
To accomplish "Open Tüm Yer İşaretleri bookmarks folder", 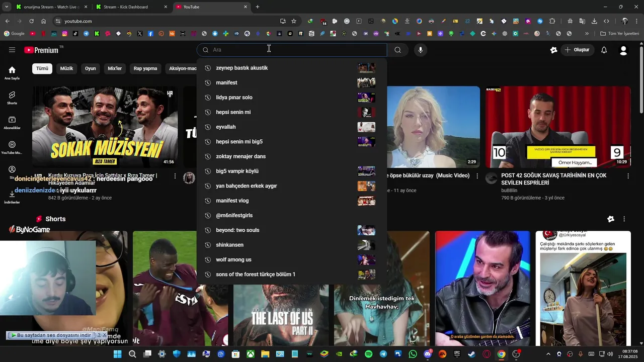I will [619, 34].
